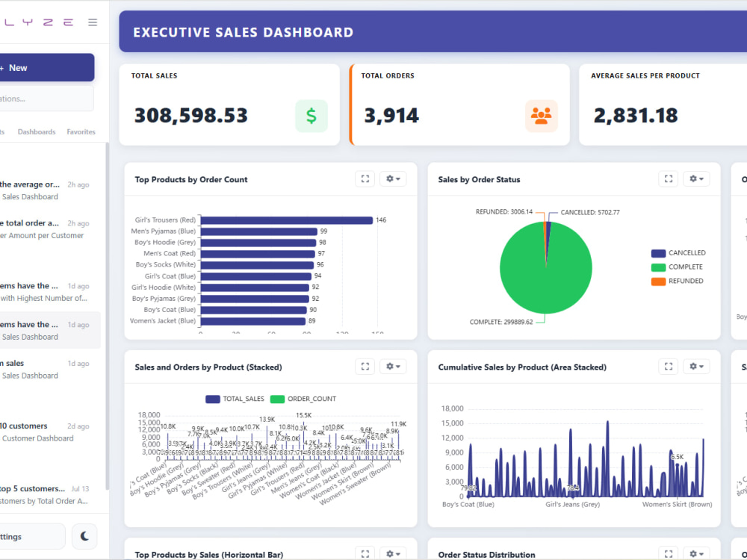This screenshot has width=747, height=560.
Task: Click the New button
Action: tap(46, 68)
